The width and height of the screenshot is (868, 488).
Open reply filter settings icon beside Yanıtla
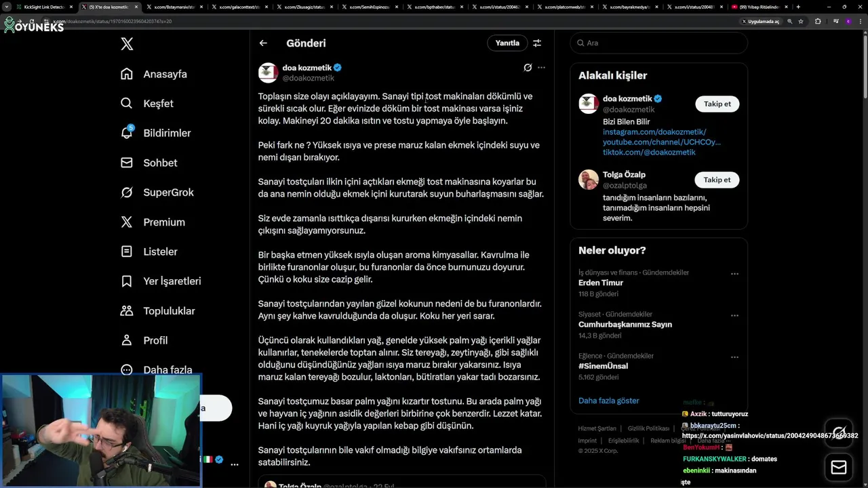click(x=537, y=43)
